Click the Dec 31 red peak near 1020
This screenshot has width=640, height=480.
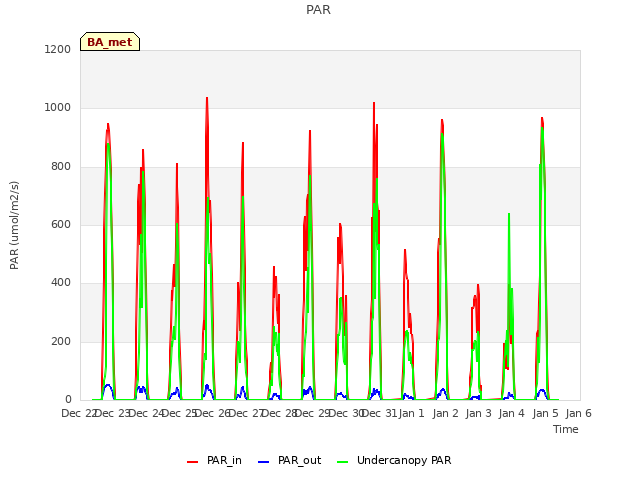tap(374, 104)
